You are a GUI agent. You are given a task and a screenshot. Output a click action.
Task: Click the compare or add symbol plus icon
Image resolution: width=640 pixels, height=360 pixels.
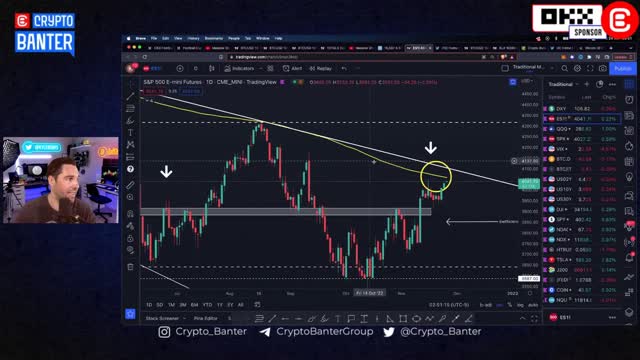(x=180, y=69)
